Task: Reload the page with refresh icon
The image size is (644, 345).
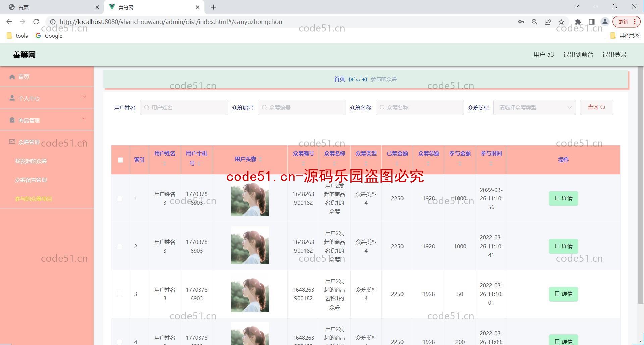Action: point(36,22)
